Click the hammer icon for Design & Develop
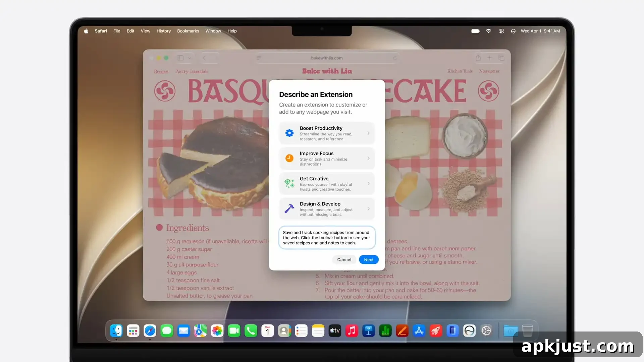 pos(289,208)
